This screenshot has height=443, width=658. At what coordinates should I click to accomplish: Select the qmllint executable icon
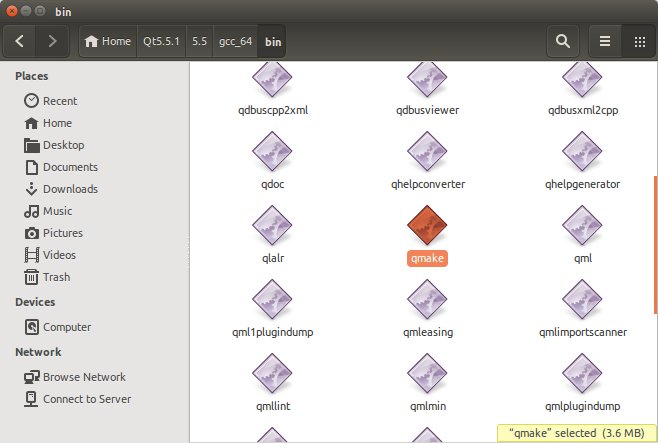272,373
